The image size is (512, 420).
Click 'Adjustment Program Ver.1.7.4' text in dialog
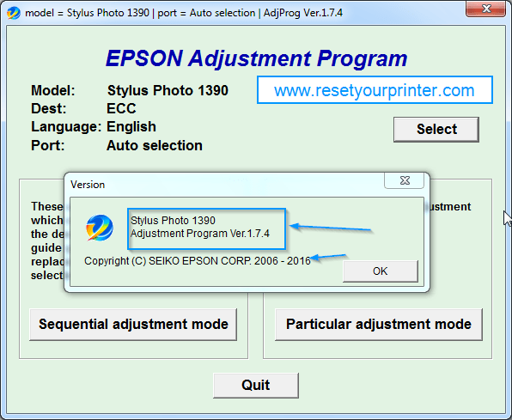200,234
